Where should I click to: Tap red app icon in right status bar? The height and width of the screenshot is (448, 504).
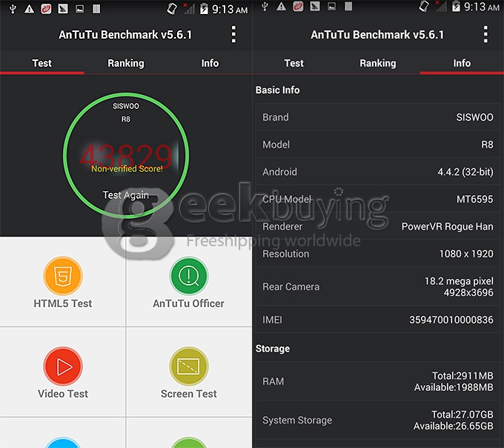click(298, 7)
